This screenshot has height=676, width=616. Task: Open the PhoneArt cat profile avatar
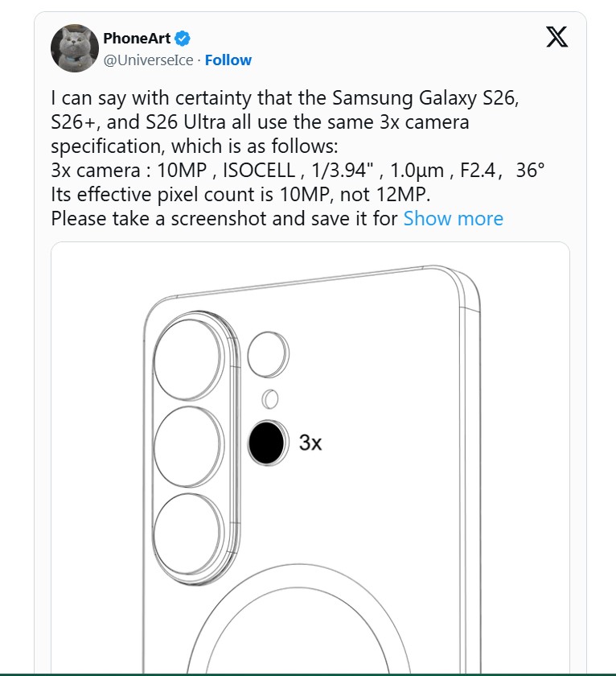tap(75, 47)
